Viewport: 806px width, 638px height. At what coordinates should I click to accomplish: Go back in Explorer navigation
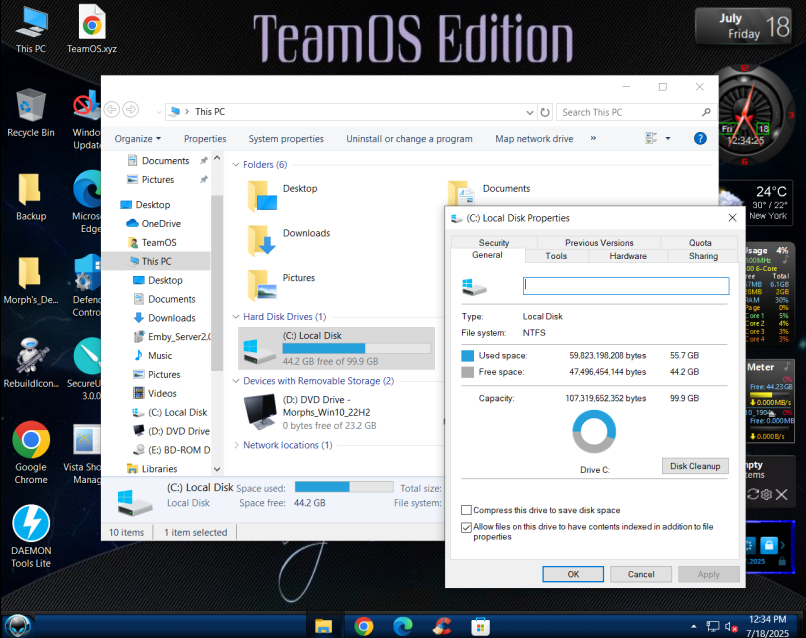[112, 110]
